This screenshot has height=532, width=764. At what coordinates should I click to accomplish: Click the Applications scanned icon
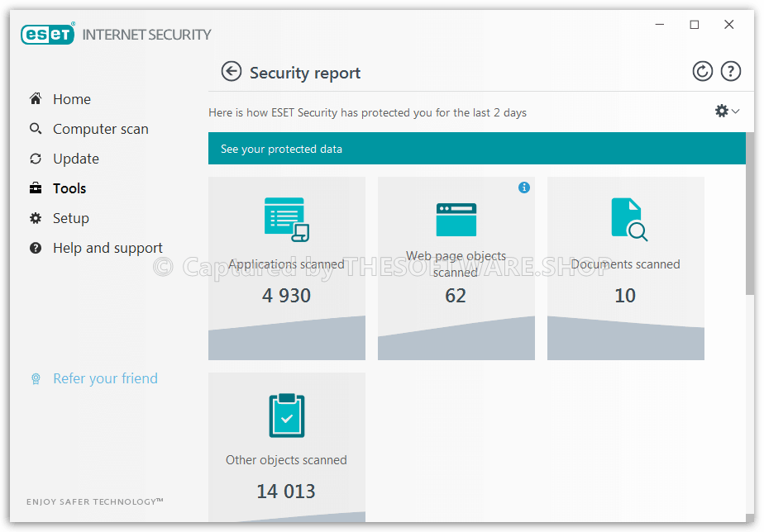[286, 219]
